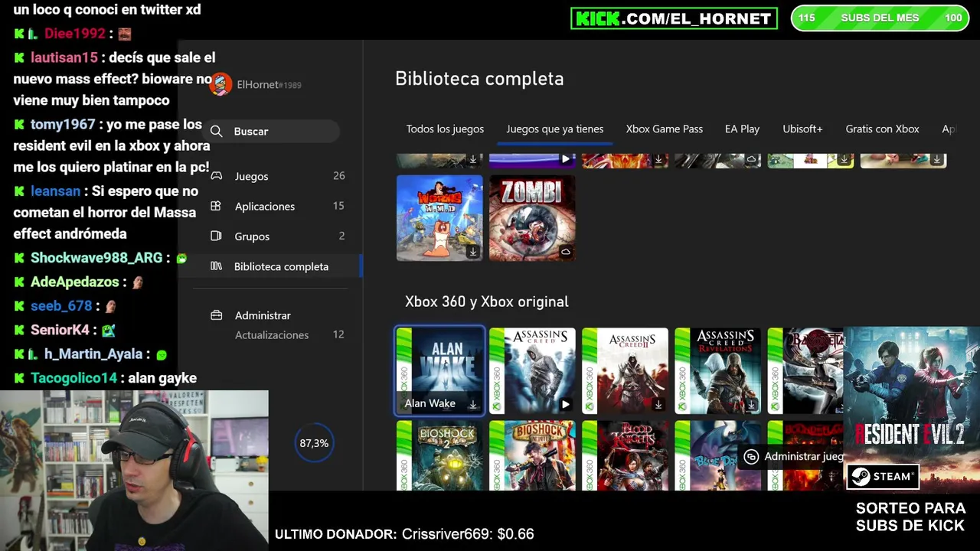Click chat username Diee1992
Screen dimensions: 980x551
tap(75, 34)
